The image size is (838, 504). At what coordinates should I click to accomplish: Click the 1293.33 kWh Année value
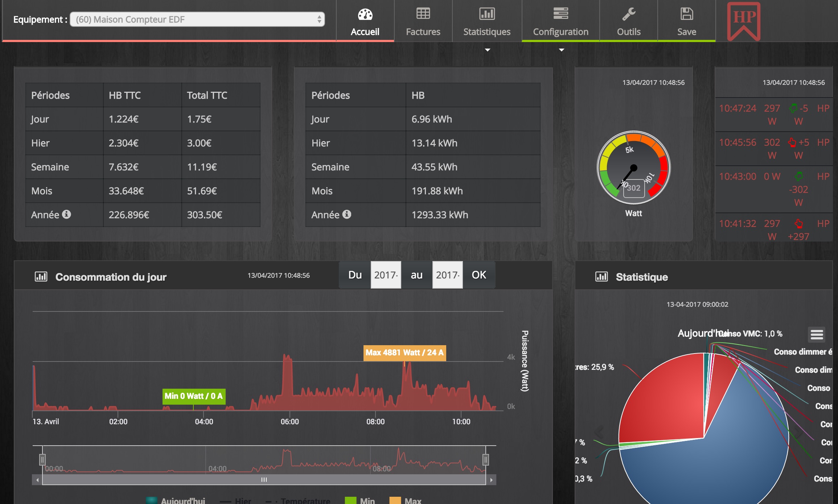click(x=440, y=215)
